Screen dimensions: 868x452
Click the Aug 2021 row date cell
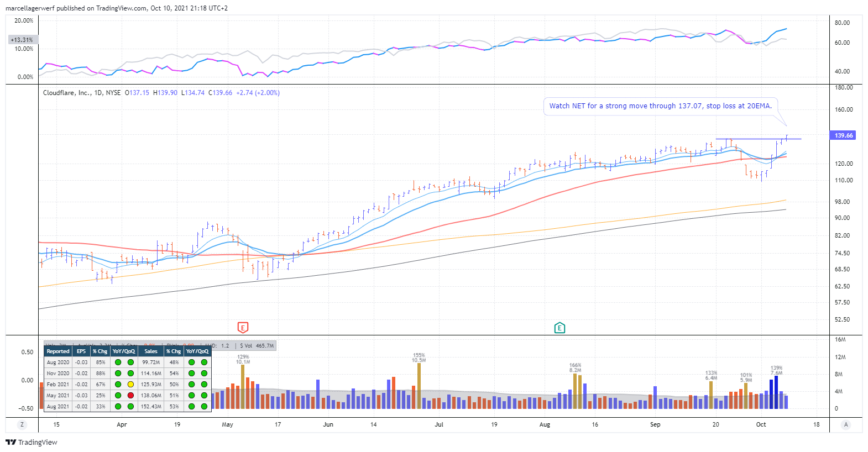58,407
